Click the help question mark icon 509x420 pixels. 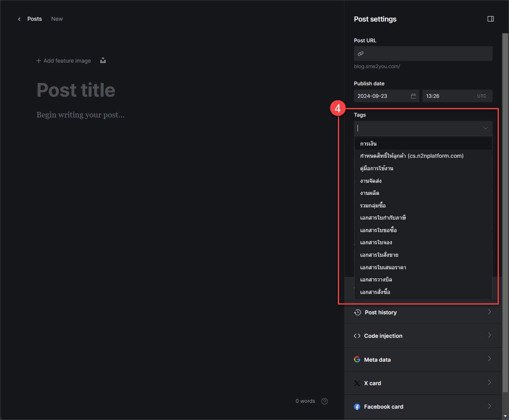(x=324, y=401)
